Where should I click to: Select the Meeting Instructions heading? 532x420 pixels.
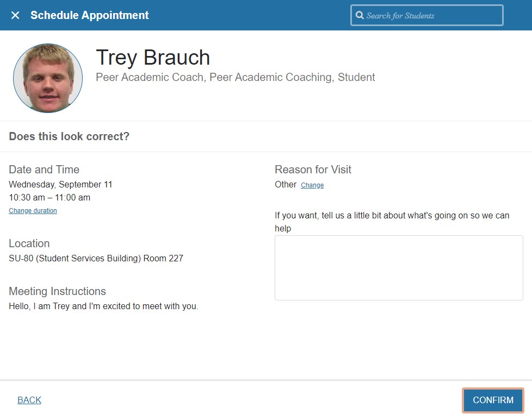[x=57, y=291]
